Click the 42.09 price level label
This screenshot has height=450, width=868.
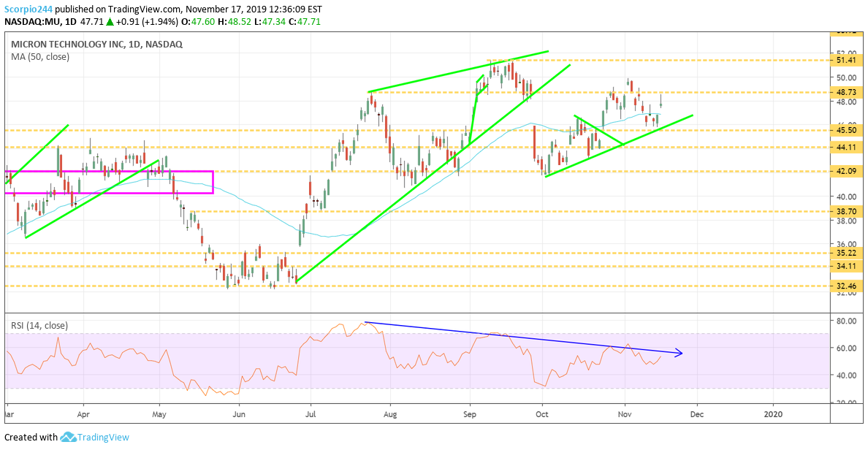(x=846, y=172)
